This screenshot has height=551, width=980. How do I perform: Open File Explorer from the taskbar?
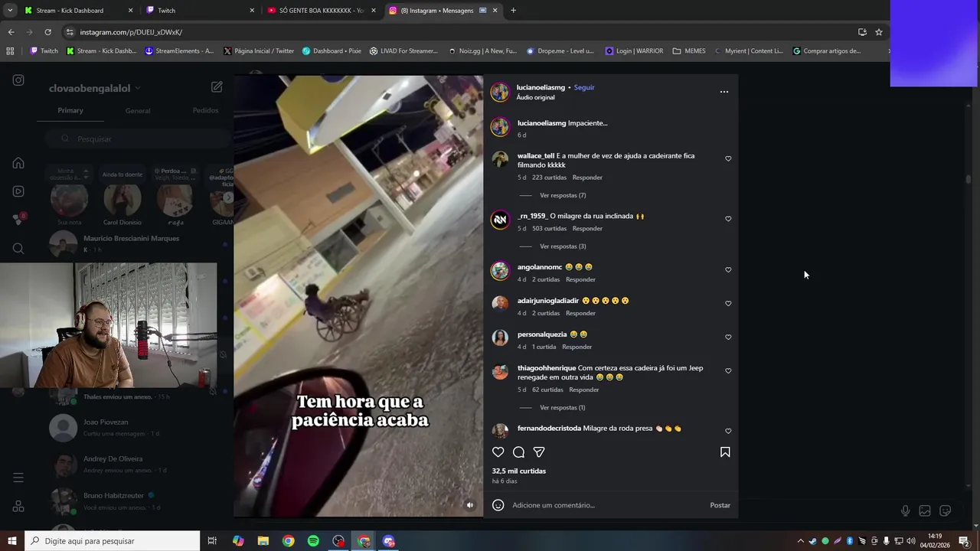tap(263, 541)
